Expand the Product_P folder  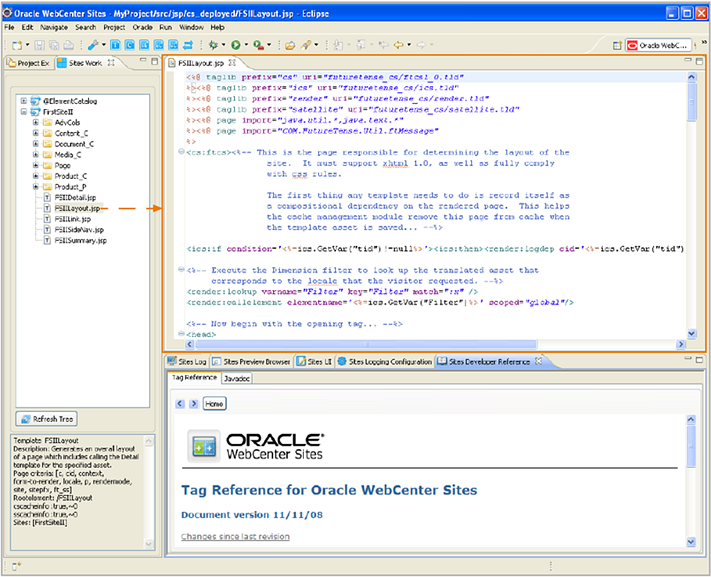[35, 187]
